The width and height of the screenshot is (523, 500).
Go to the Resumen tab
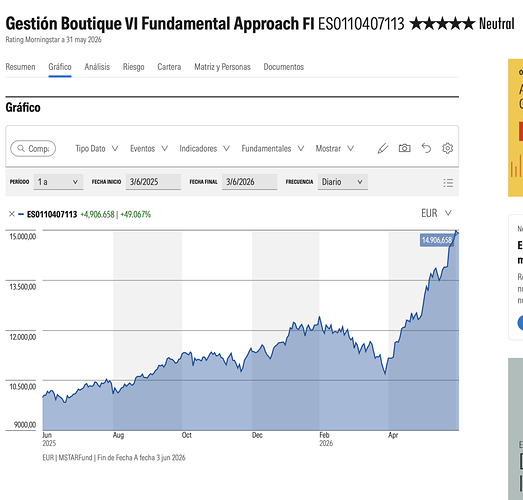point(20,67)
